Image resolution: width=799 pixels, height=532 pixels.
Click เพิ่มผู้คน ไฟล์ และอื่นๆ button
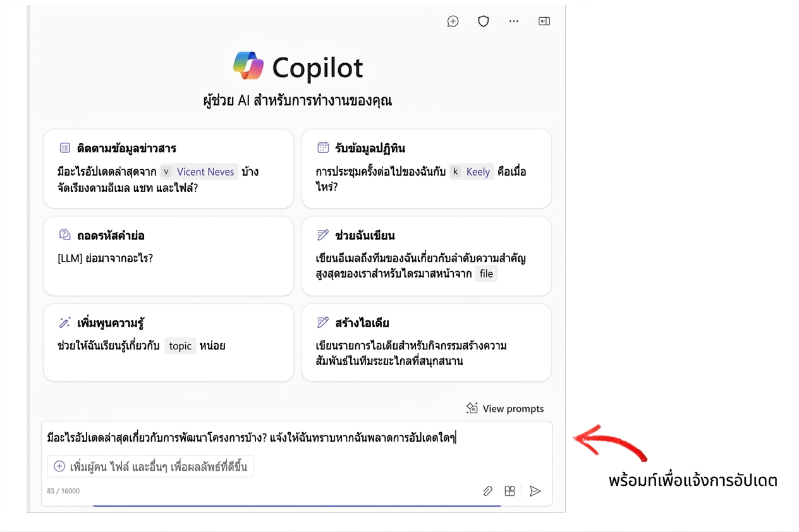(150, 466)
